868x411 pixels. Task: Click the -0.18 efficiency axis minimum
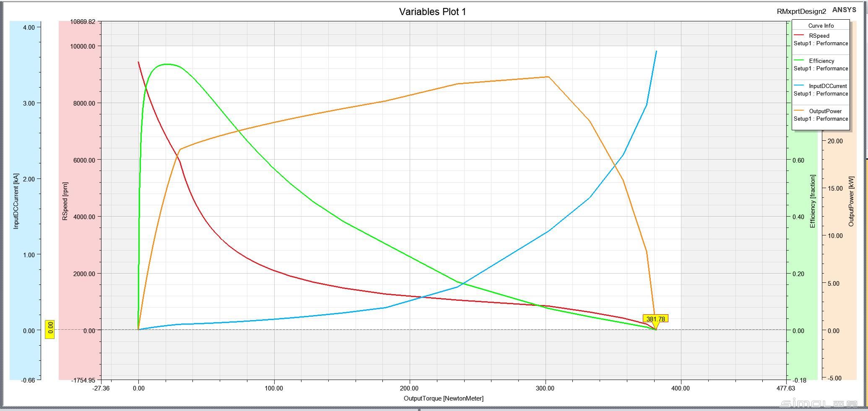click(x=800, y=380)
